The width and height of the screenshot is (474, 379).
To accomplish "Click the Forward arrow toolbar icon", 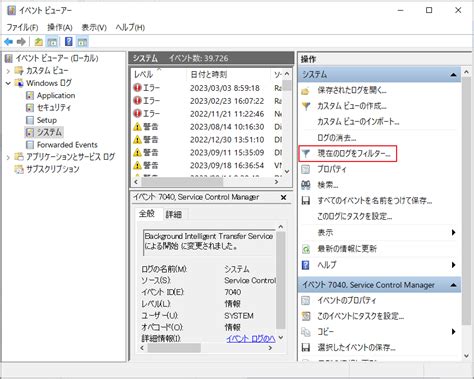I will coord(21,42).
